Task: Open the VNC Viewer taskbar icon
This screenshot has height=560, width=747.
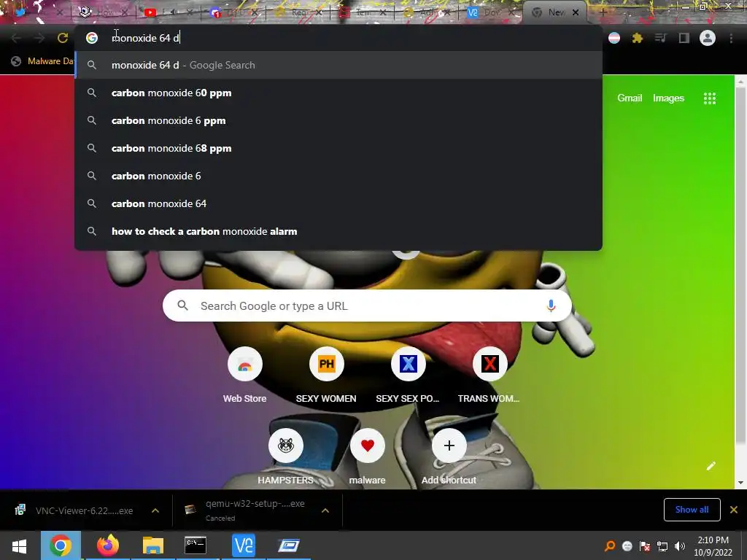Action: click(x=244, y=545)
